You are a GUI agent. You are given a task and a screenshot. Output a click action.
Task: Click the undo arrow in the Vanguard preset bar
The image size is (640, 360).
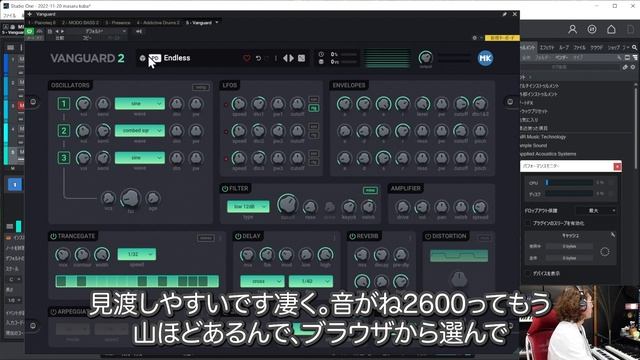click(258, 58)
